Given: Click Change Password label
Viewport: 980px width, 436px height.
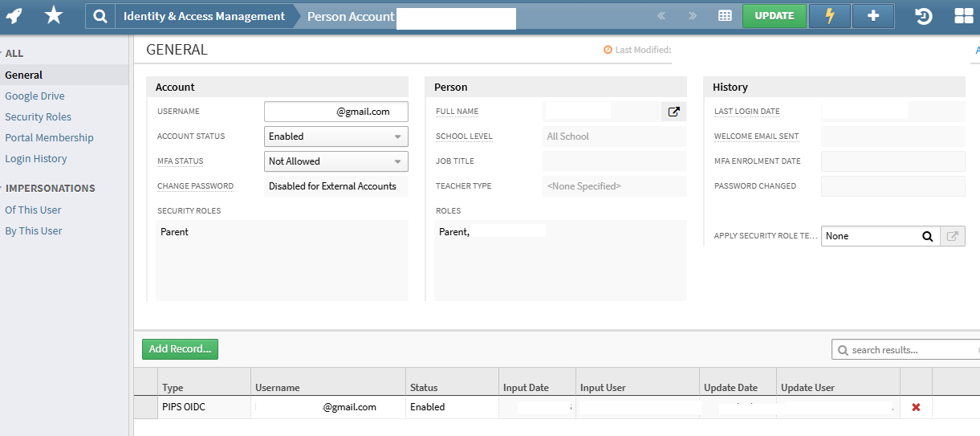Looking at the screenshot, I should pyautogui.click(x=195, y=186).
